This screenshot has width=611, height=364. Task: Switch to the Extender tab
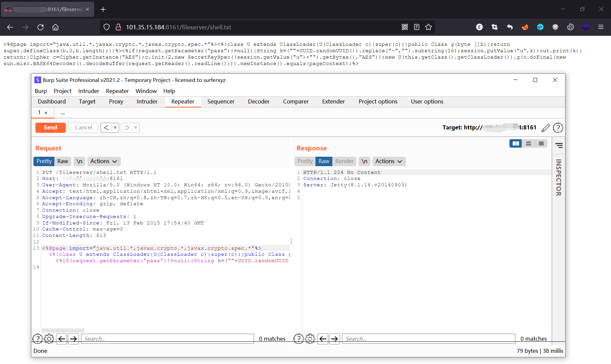333,102
